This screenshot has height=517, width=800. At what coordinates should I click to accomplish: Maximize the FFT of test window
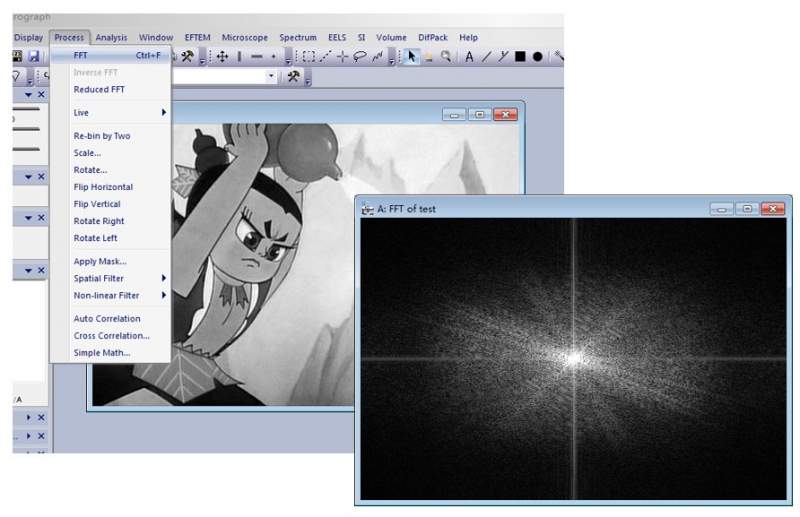click(x=747, y=209)
